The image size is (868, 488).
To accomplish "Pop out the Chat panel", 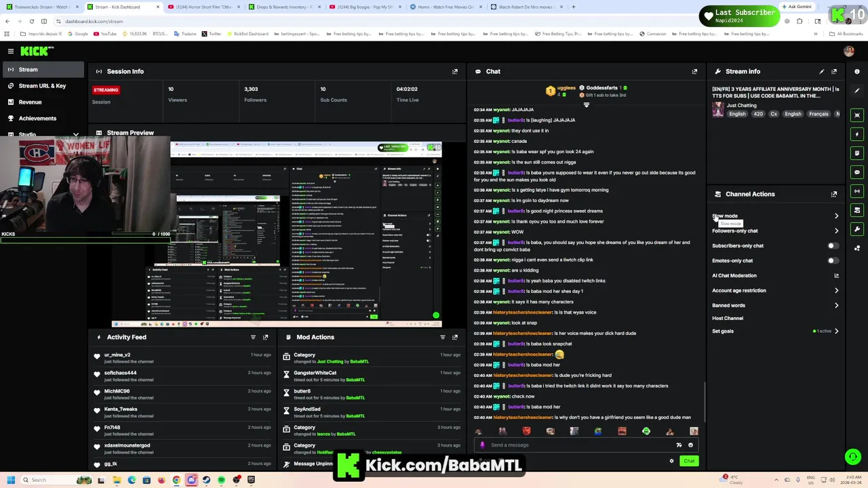I will coord(694,71).
